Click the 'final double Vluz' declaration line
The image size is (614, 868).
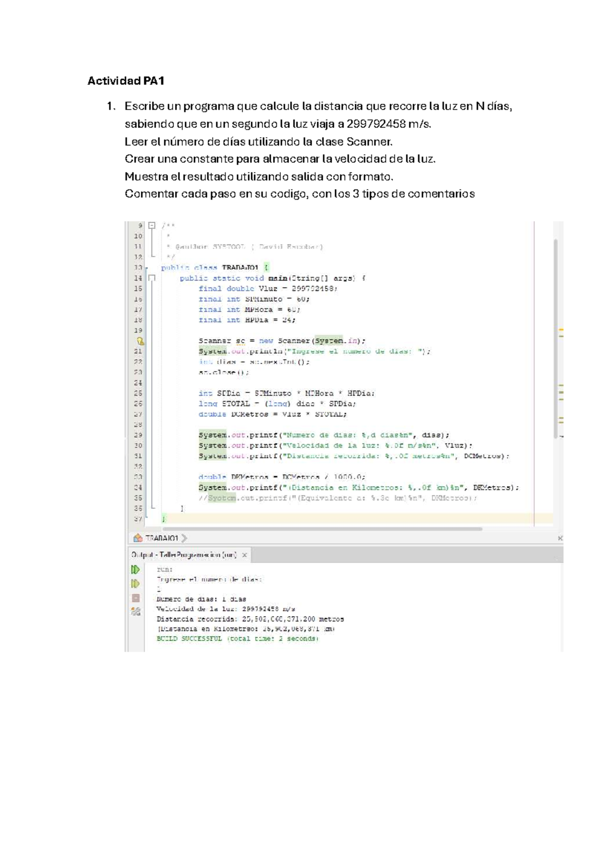tap(268, 289)
